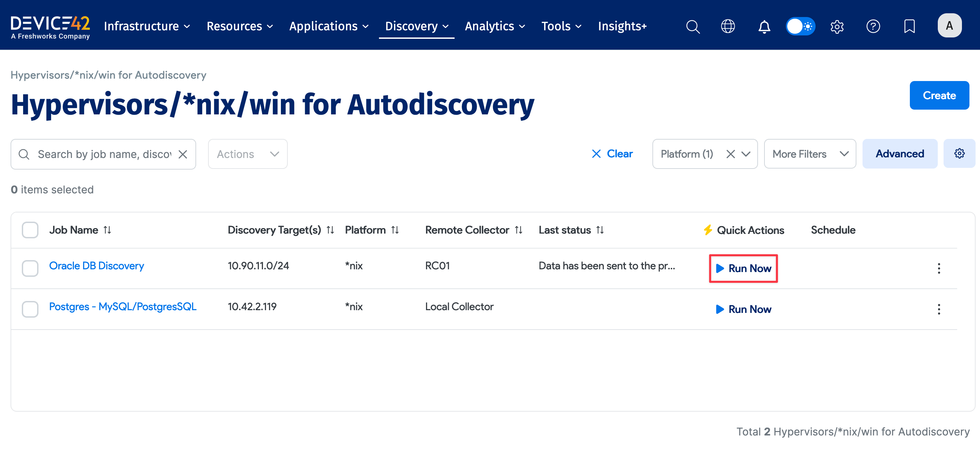Click the help question mark icon
This screenshot has height=461, width=980.
point(873,26)
